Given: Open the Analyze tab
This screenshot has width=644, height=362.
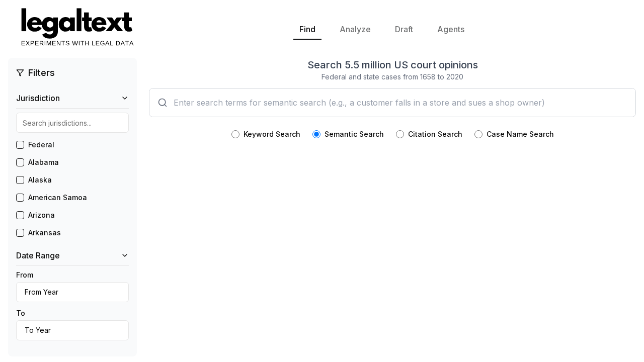Looking at the screenshot, I should pos(355,29).
